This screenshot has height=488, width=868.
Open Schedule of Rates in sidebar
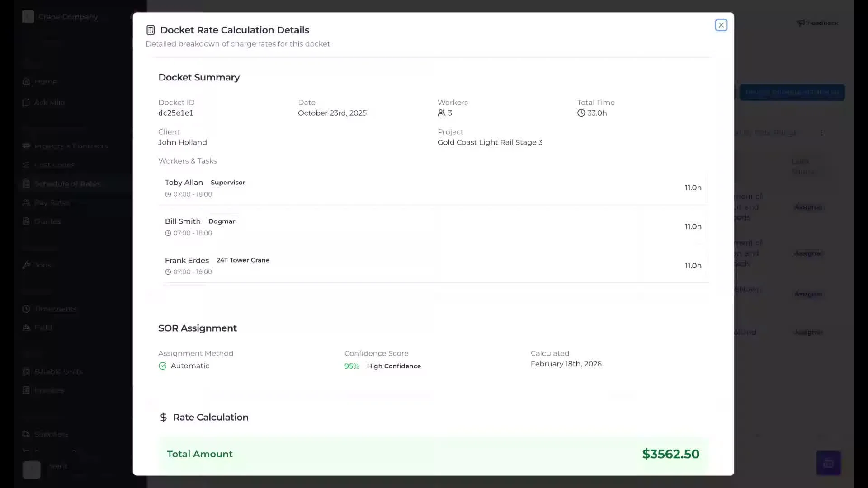tap(67, 184)
